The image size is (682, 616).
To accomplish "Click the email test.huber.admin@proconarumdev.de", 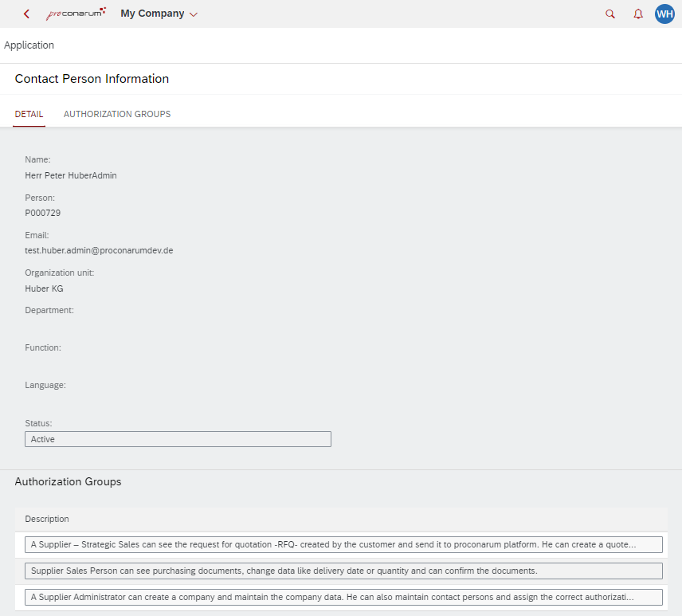I will pyautogui.click(x=99, y=250).
